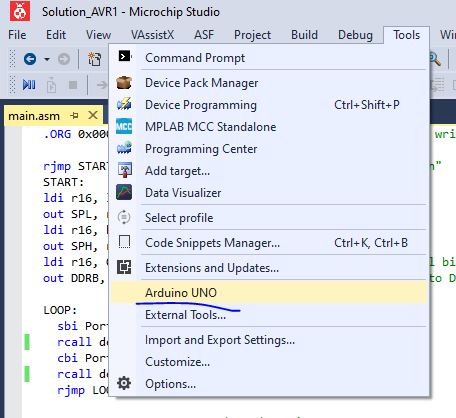Click the Navigate Forward arrow icon
Image resolution: width=456 pixels, height=418 pixels.
tap(64, 59)
